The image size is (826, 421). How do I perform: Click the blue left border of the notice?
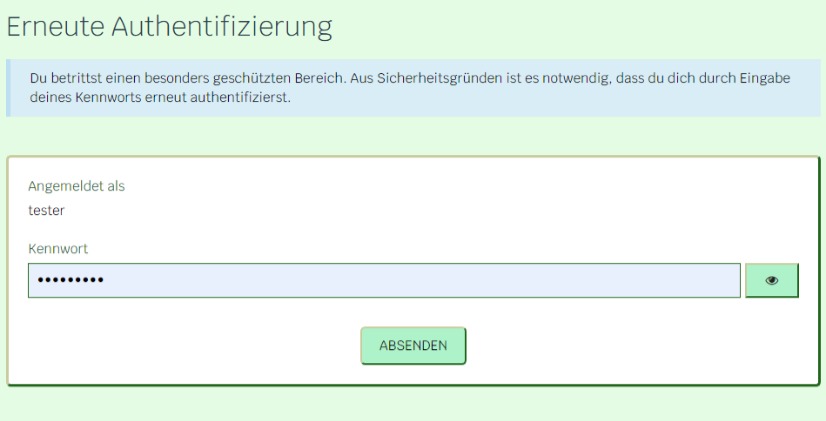[x=9, y=88]
